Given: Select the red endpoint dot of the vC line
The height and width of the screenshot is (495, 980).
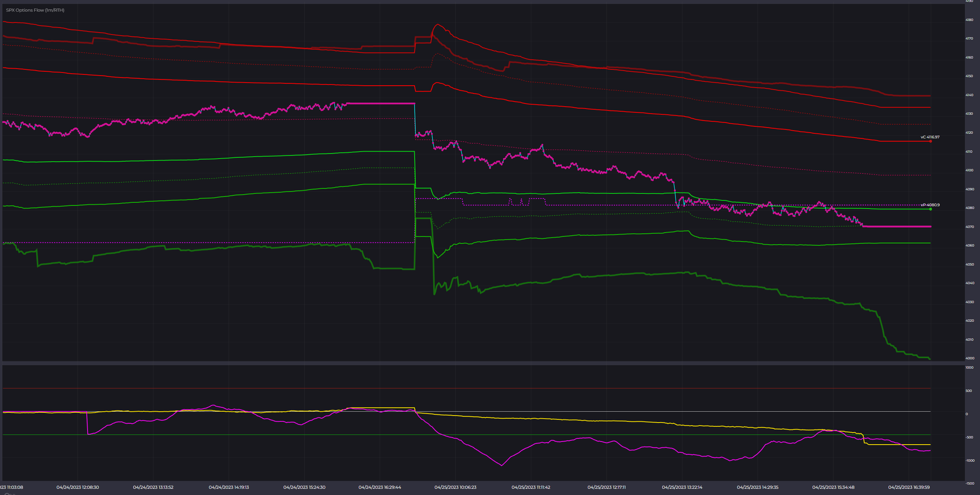Looking at the screenshot, I should coord(930,141).
